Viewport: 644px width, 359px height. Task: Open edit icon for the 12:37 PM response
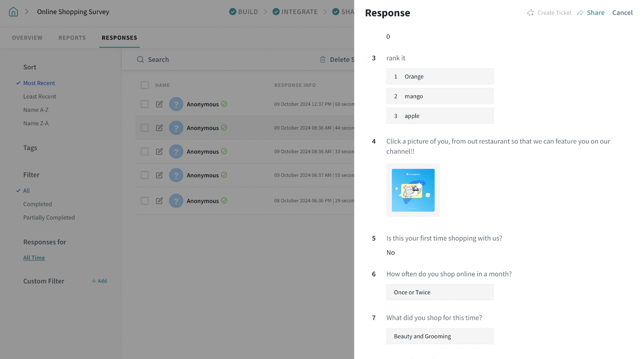(x=159, y=104)
